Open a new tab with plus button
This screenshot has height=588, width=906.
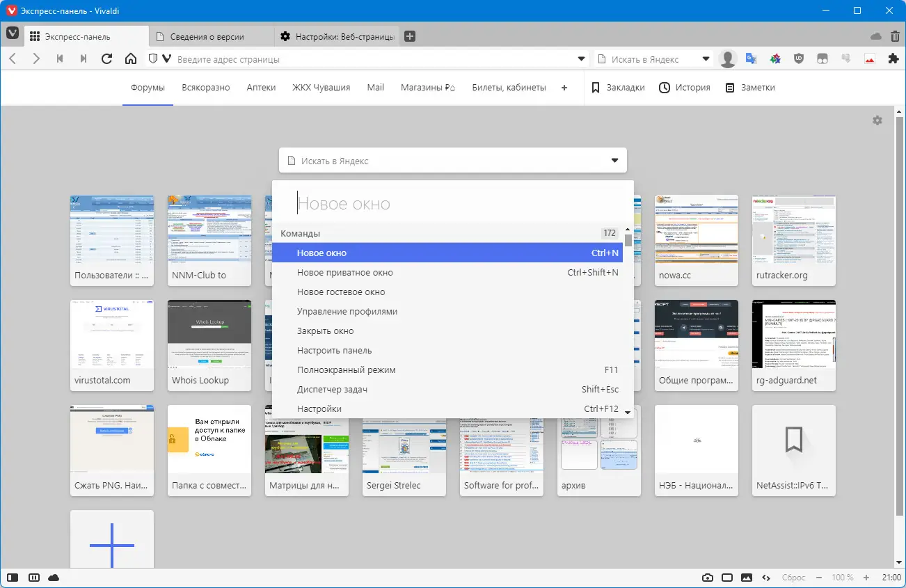410,36
